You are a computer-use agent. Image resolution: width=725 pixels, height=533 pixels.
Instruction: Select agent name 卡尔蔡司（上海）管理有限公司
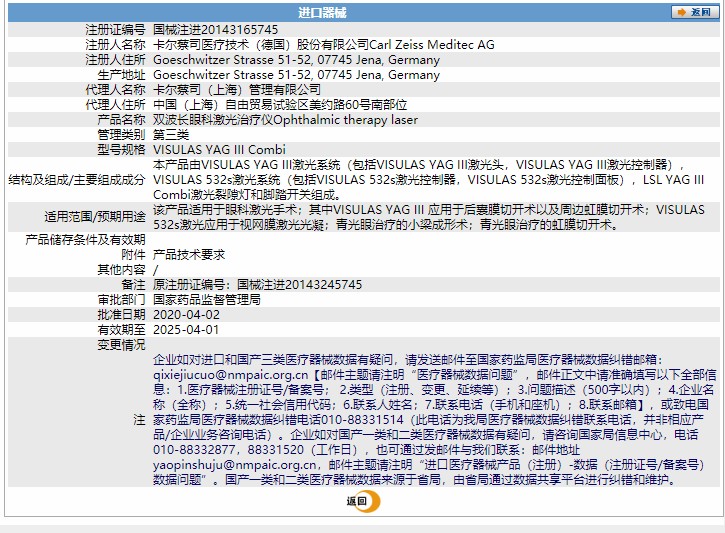pos(237,90)
